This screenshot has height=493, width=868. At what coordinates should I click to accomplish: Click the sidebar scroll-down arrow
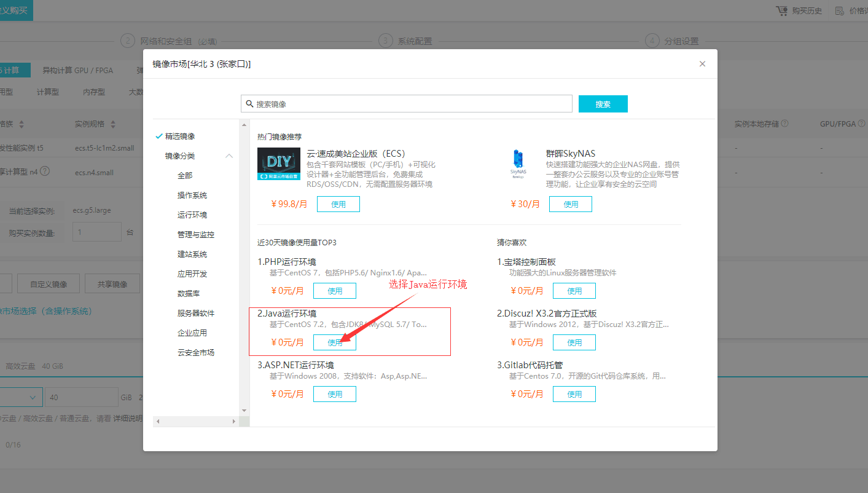(244, 410)
